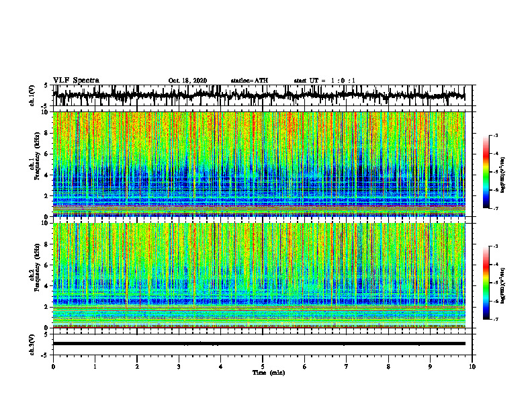Click time axis tick label "4"

(221, 367)
